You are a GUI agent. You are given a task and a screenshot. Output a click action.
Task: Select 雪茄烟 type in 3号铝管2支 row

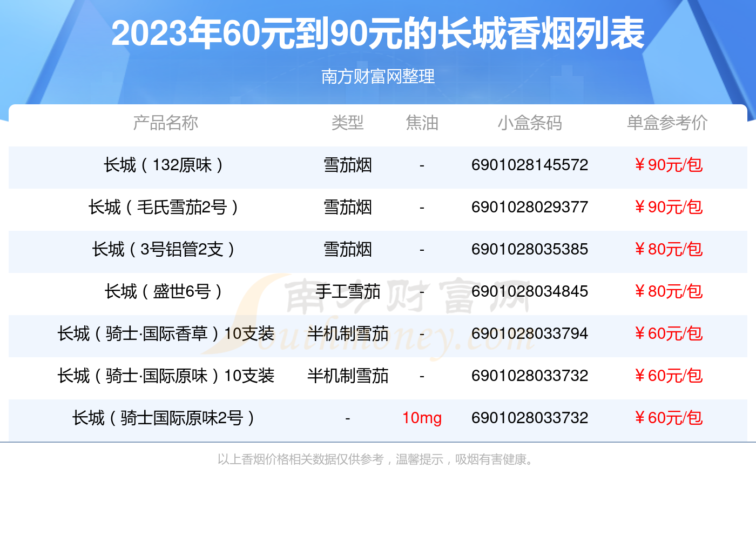348,249
